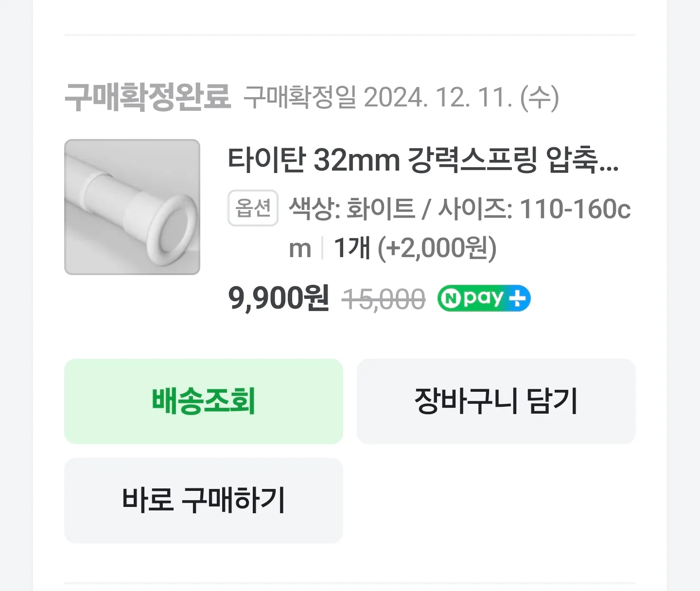This screenshot has width=700, height=591.
Task: Tap the crossed-out 15,000 original price
Action: [384, 299]
